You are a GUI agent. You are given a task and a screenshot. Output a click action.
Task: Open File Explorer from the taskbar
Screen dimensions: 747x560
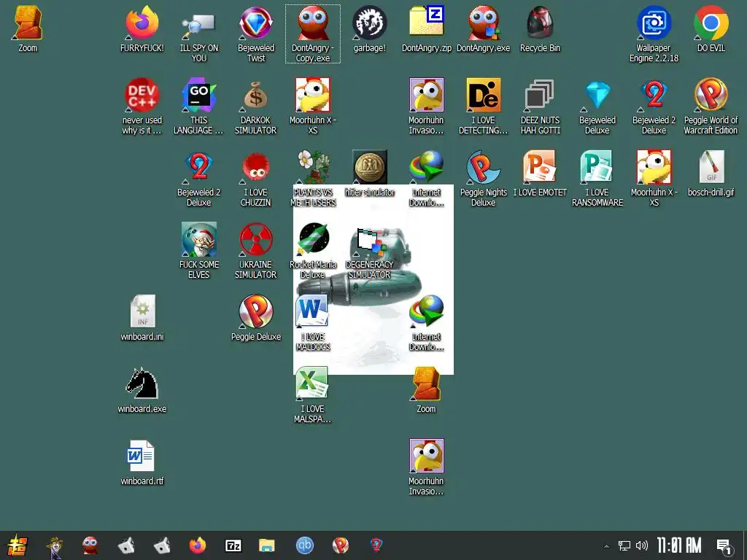pos(267,545)
